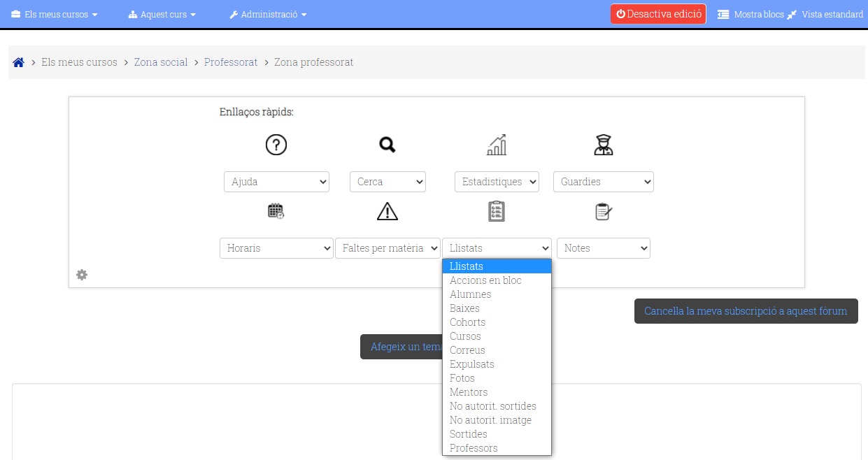Click the Zona social breadcrumb link
This screenshot has width=868, height=460.
pos(161,62)
